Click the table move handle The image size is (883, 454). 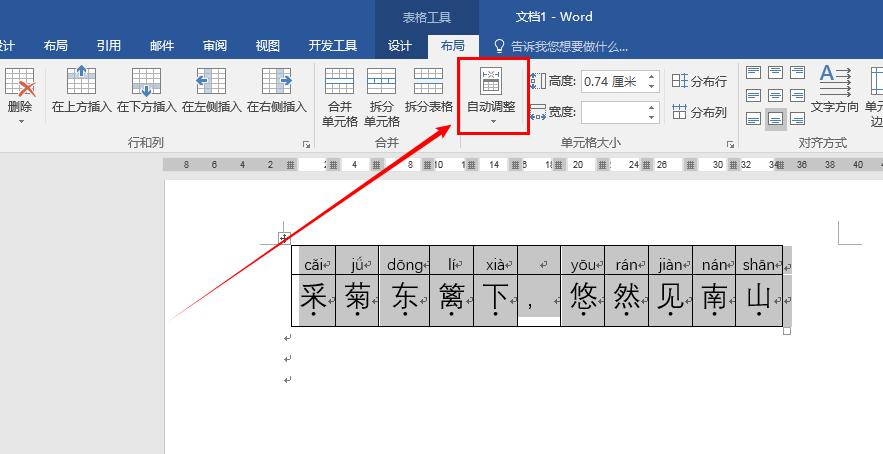[284, 238]
